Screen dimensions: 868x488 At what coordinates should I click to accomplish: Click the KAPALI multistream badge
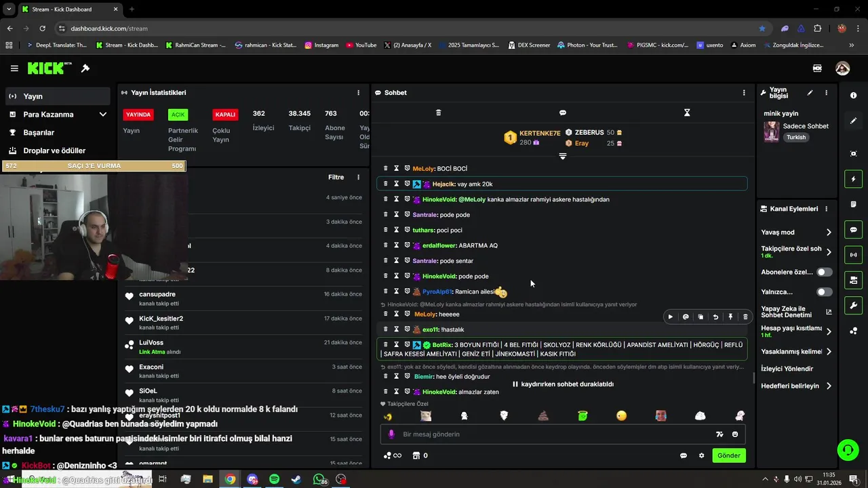click(x=225, y=115)
